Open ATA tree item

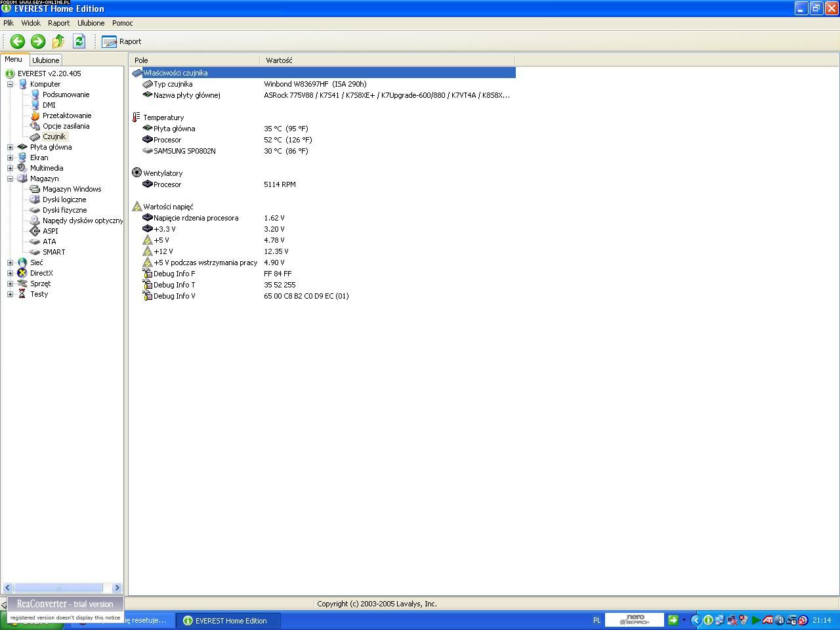[49, 241]
